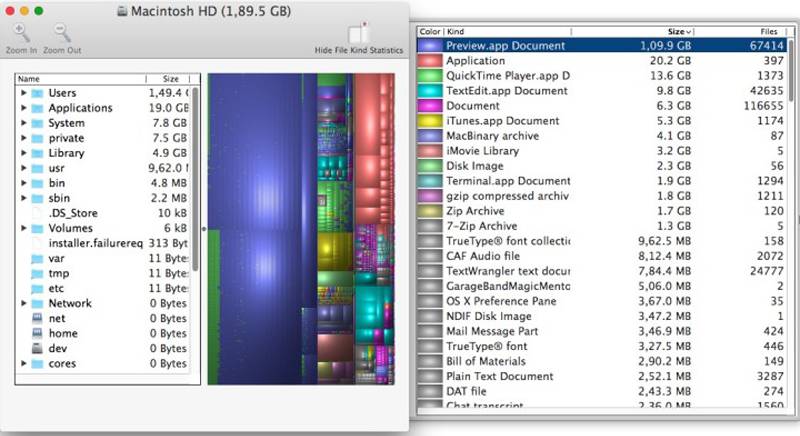Click the Application kind red color swatch

click(430, 60)
